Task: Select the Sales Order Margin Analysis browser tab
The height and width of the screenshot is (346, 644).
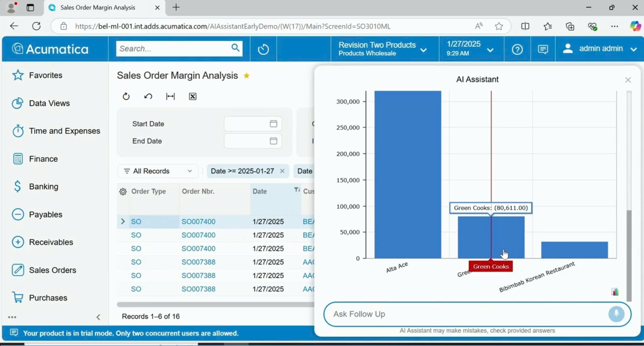Action: click(104, 7)
